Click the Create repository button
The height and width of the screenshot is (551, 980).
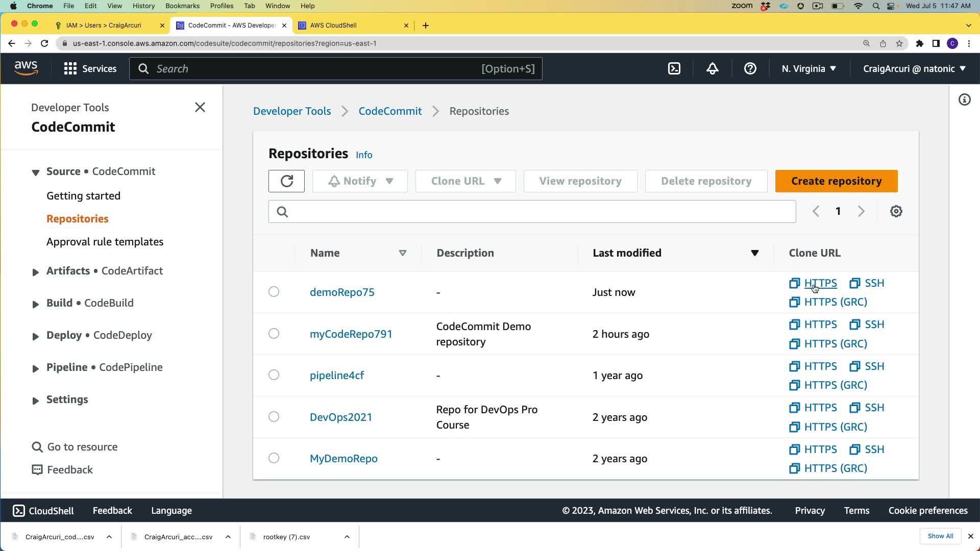(x=836, y=181)
